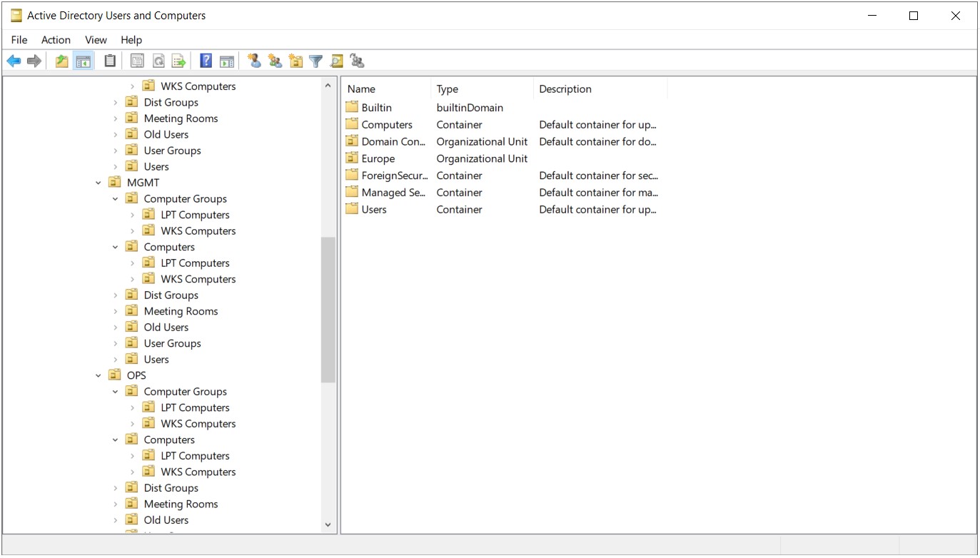This screenshot has height=558, width=980.
Task: Collapse the MGMT organizational unit
Action: (98, 183)
